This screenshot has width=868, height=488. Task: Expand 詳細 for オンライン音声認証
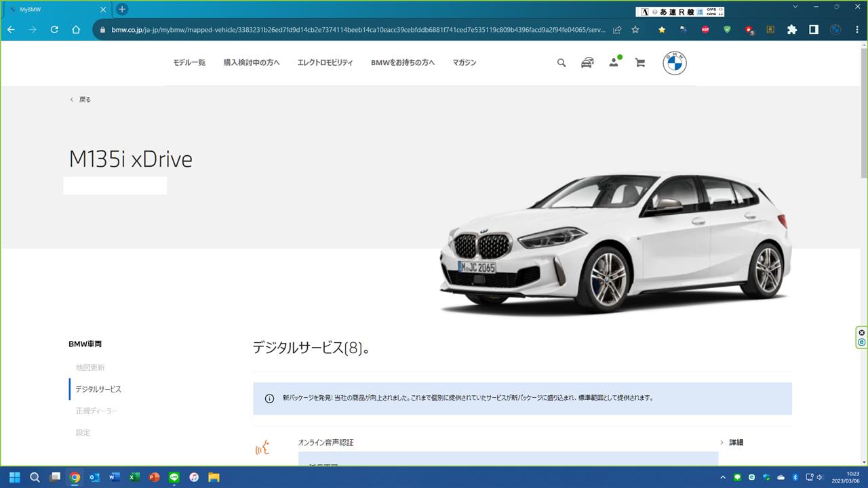click(732, 443)
